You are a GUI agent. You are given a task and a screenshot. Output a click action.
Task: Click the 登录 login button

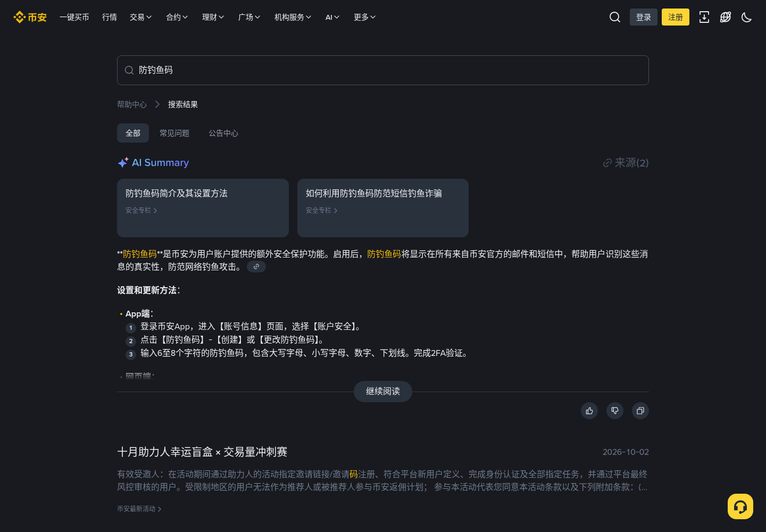(x=644, y=17)
